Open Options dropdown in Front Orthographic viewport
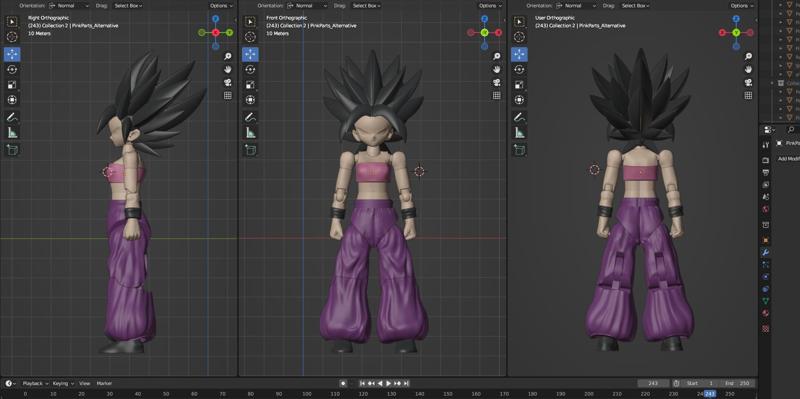800x399 pixels. [490, 6]
